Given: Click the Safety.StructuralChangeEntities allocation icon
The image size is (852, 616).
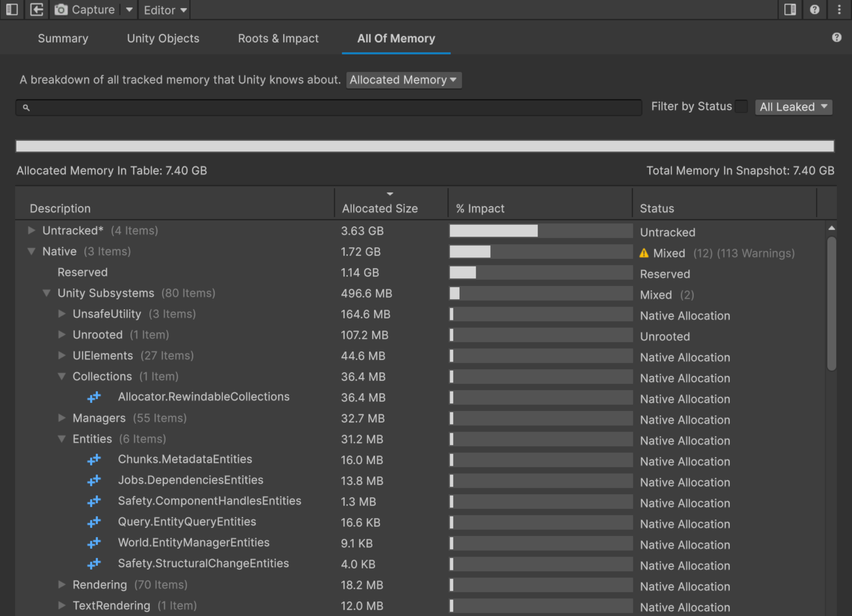Looking at the screenshot, I should (x=94, y=564).
